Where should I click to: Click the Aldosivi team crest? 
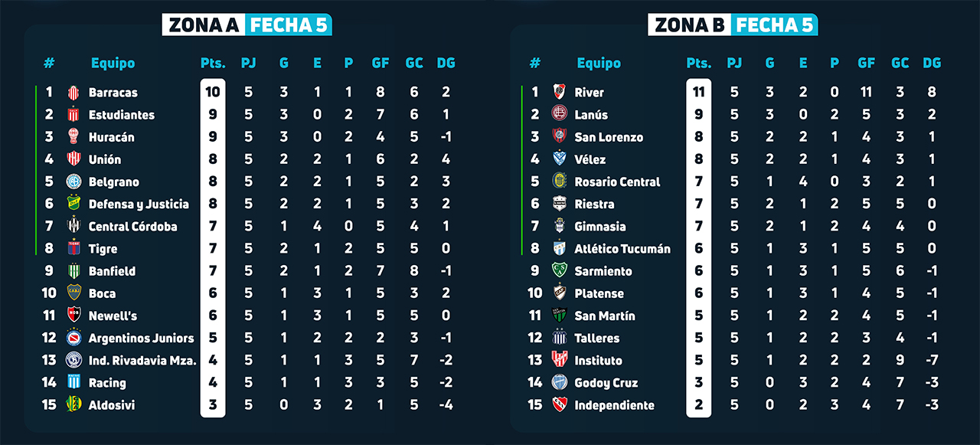tap(74, 405)
